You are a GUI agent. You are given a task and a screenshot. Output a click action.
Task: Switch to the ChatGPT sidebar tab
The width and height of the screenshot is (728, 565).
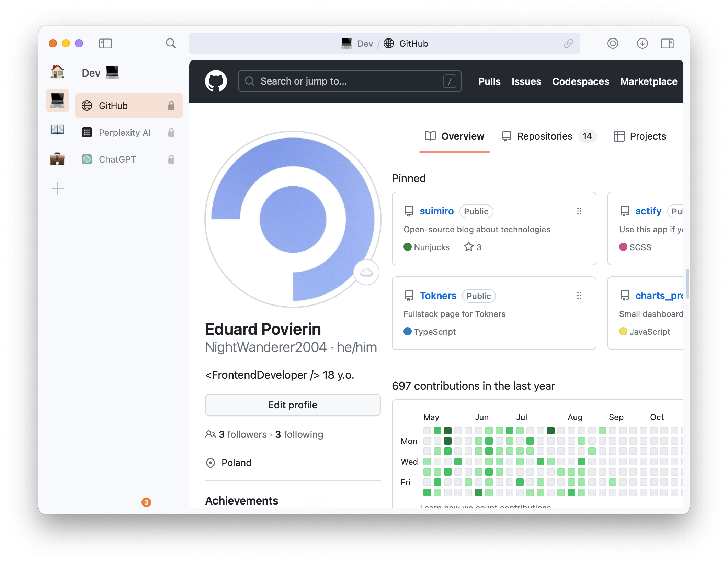pos(129,159)
